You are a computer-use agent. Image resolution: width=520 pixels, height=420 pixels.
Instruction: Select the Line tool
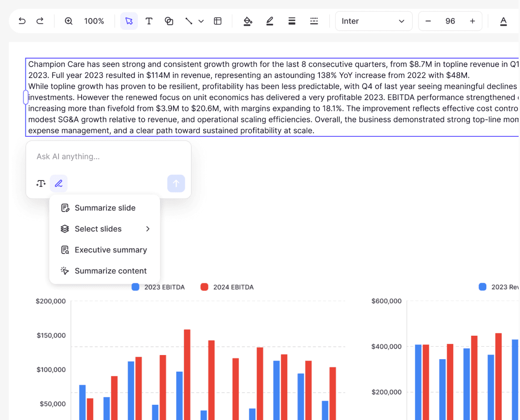[189, 21]
